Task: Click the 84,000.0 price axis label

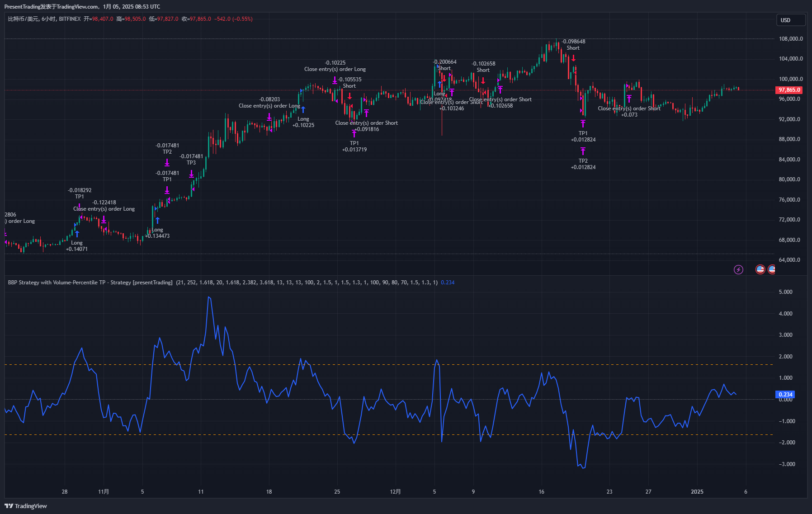Action: [x=789, y=160]
